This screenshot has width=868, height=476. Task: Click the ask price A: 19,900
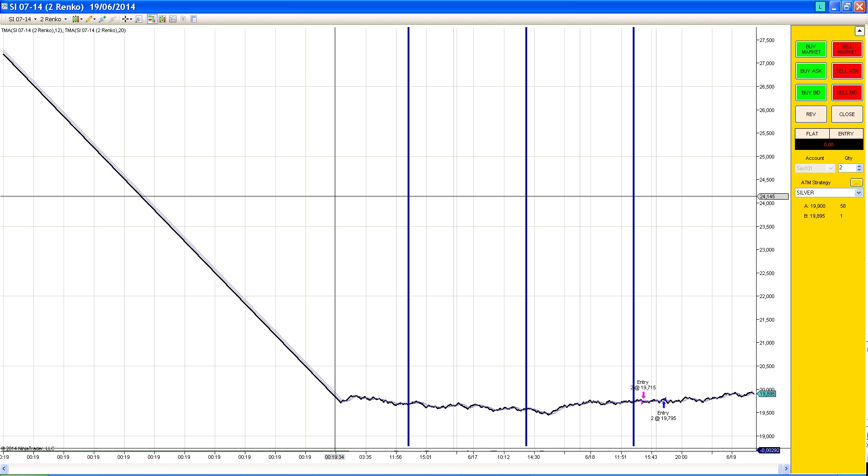814,206
